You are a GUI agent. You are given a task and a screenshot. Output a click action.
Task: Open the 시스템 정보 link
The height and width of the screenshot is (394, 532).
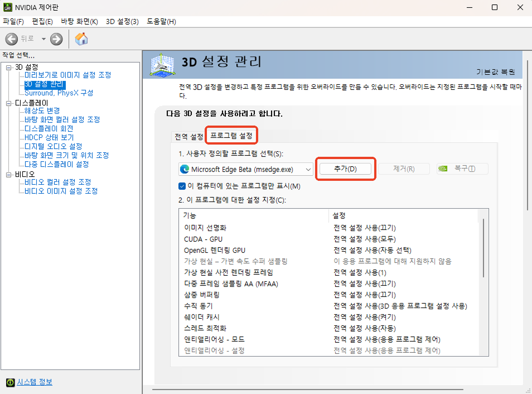[35, 382]
